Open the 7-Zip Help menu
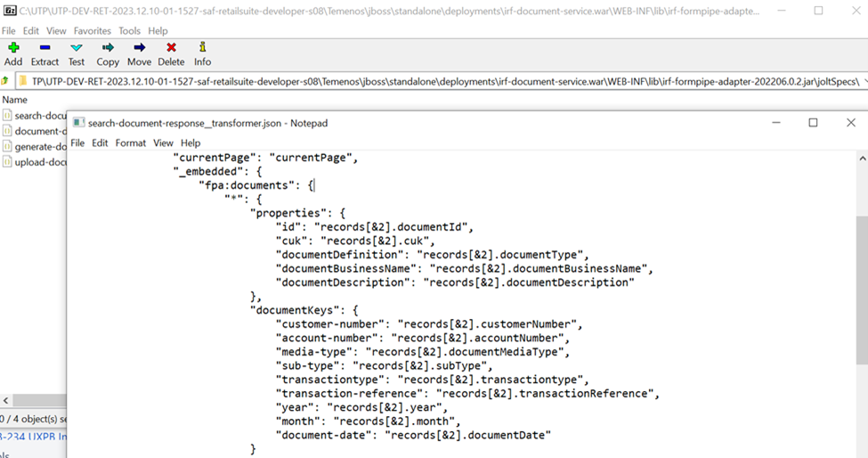The height and width of the screenshot is (458, 868). tap(158, 31)
